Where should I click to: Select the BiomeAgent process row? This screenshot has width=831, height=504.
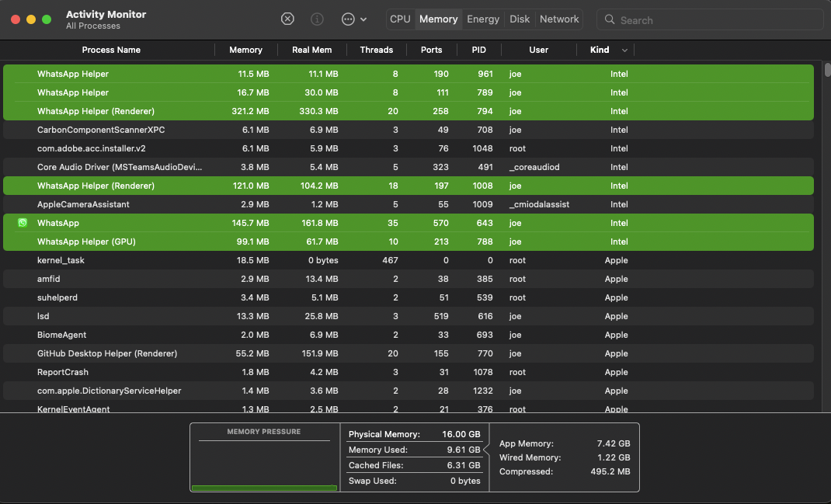coord(408,335)
